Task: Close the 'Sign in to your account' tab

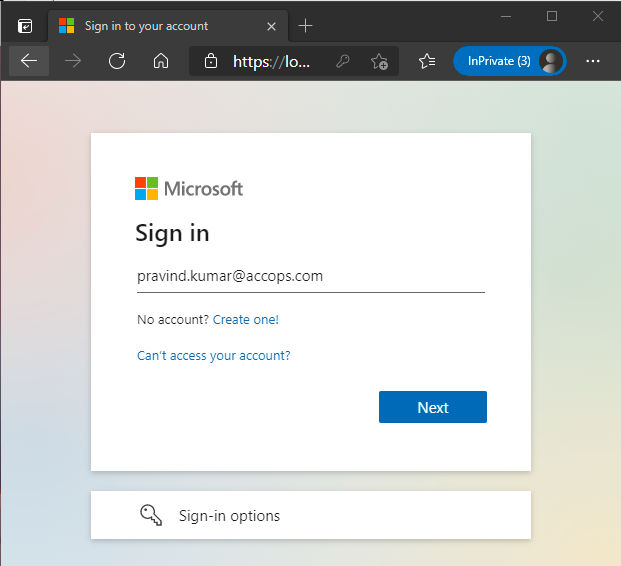Action: pos(271,26)
